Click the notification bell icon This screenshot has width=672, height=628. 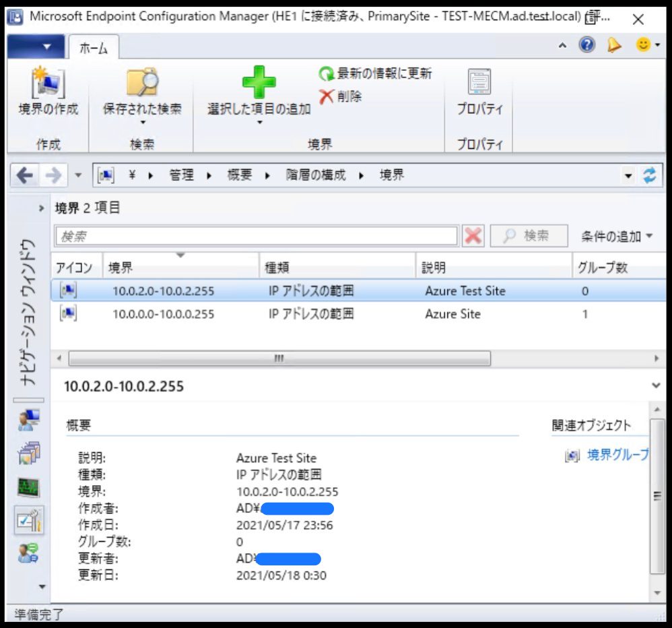point(613,44)
